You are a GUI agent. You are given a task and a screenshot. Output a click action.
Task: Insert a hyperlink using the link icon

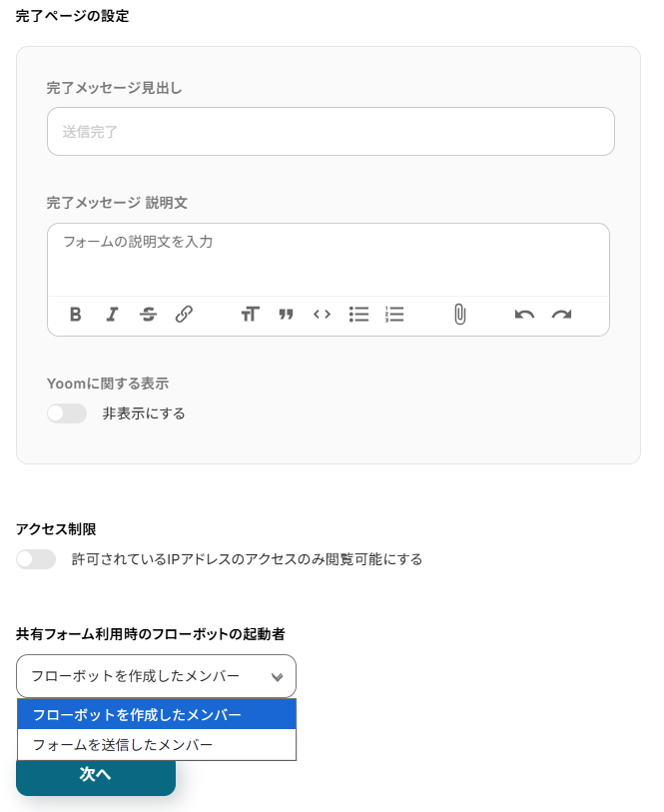(184, 315)
